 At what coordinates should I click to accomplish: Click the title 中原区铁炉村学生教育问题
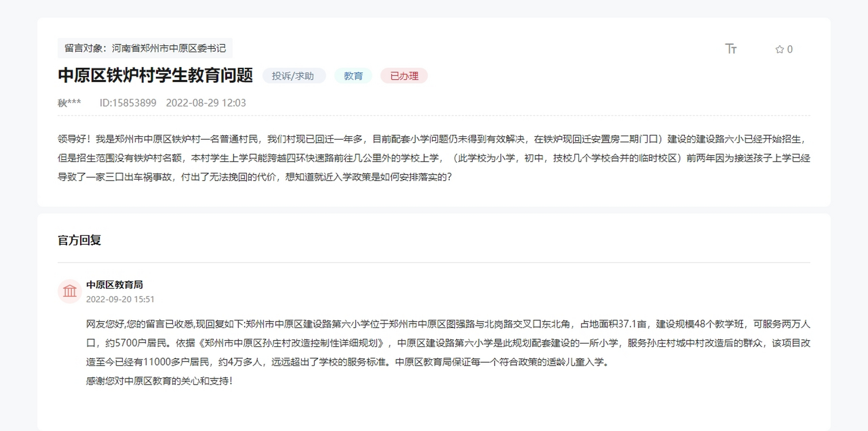155,75
